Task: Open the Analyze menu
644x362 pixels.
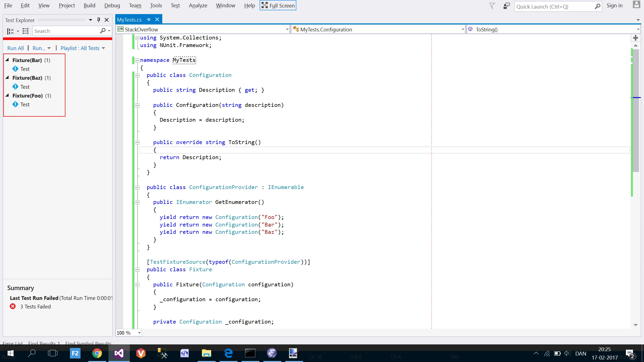Action: tap(198, 6)
